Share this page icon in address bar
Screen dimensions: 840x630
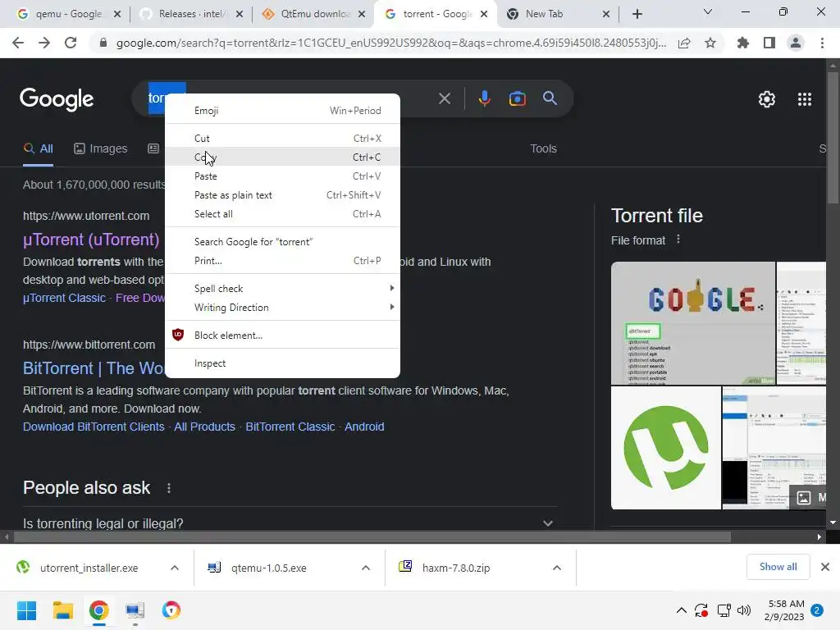(x=684, y=43)
